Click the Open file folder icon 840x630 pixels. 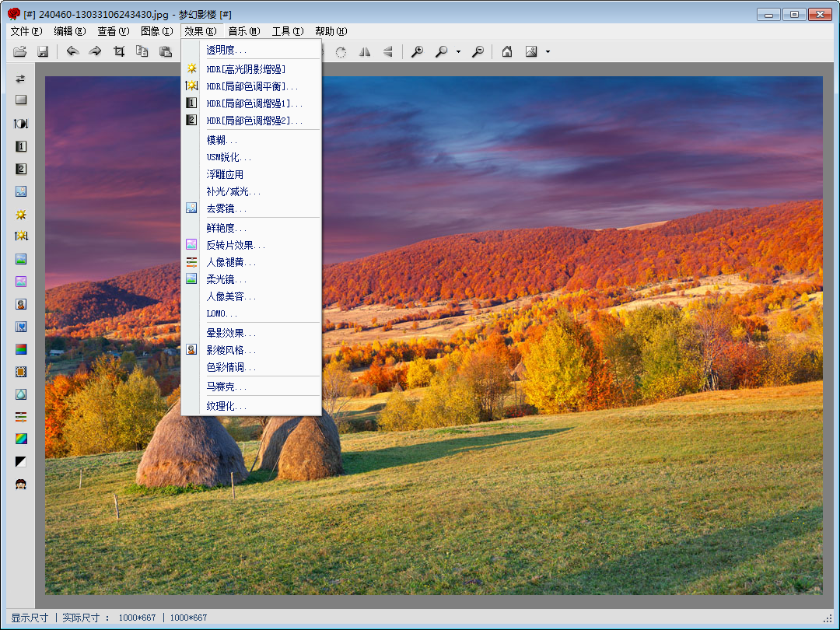(20, 51)
